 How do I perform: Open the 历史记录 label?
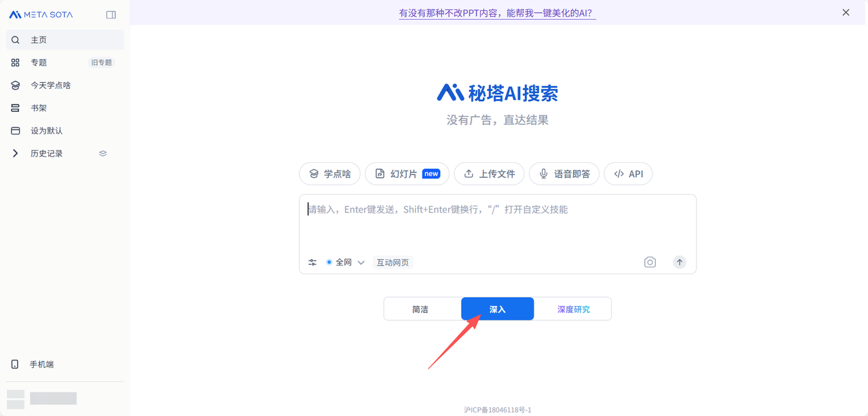pyautogui.click(x=47, y=153)
